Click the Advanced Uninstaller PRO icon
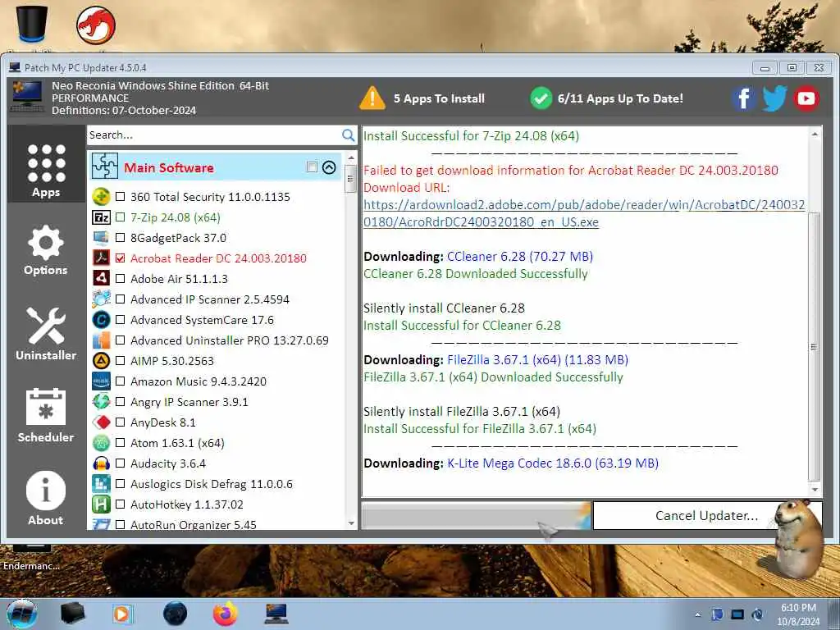This screenshot has height=630, width=840. (x=101, y=340)
